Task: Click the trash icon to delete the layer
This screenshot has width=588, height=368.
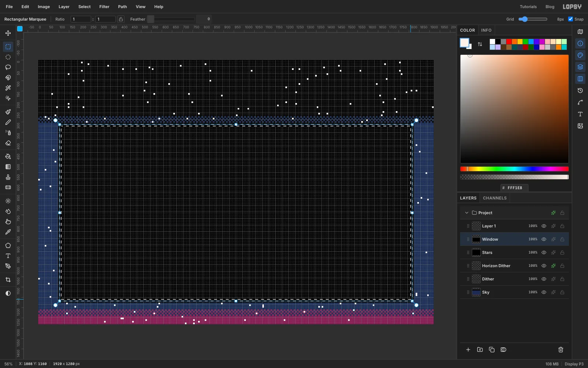Action: 561,350
